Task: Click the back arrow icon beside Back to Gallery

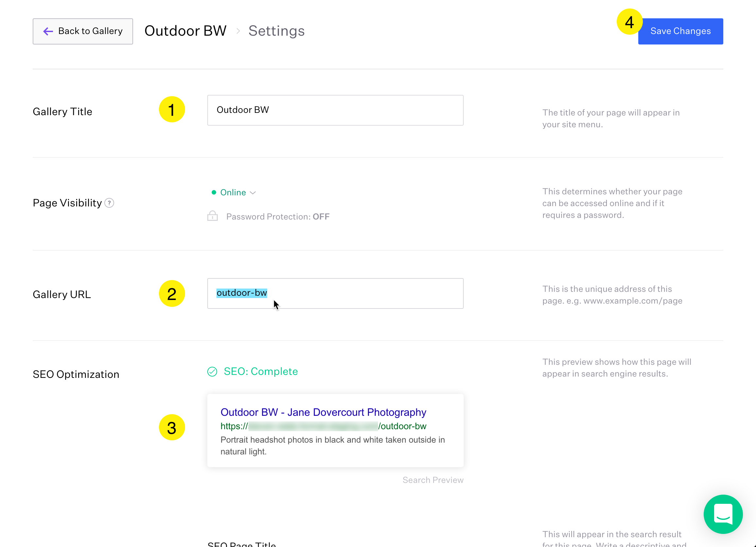Action: pyautogui.click(x=48, y=31)
